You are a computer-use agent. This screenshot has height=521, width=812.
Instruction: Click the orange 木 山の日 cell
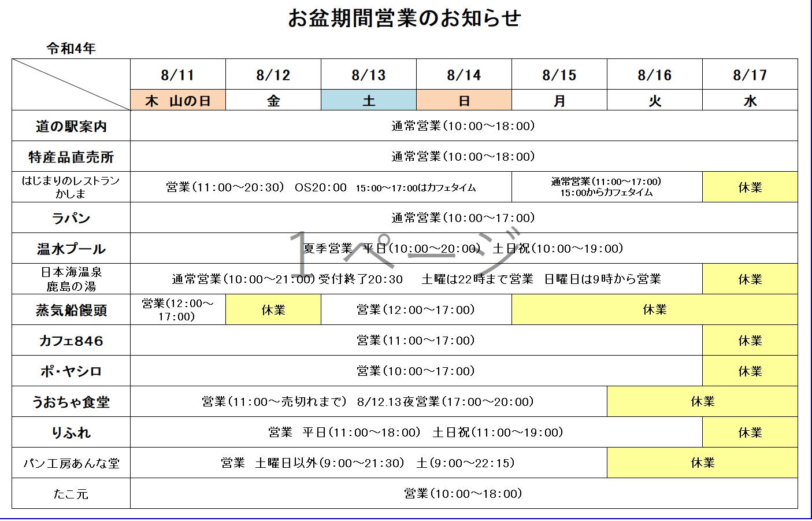(178, 100)
